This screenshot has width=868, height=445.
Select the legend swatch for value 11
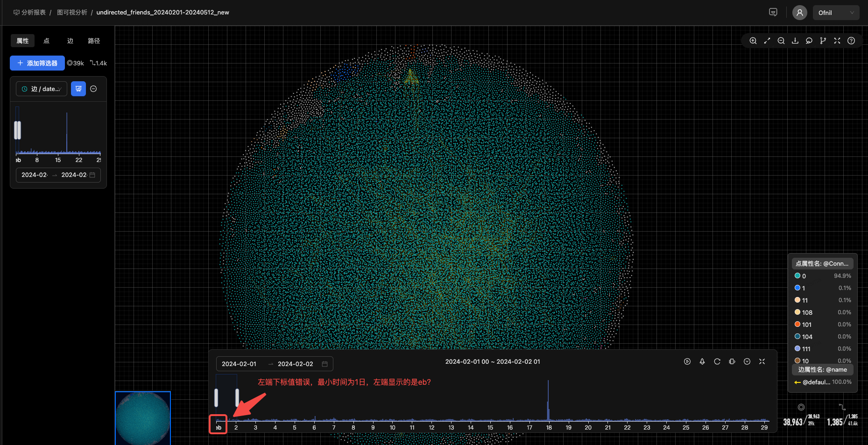click(x=797, y=300)
